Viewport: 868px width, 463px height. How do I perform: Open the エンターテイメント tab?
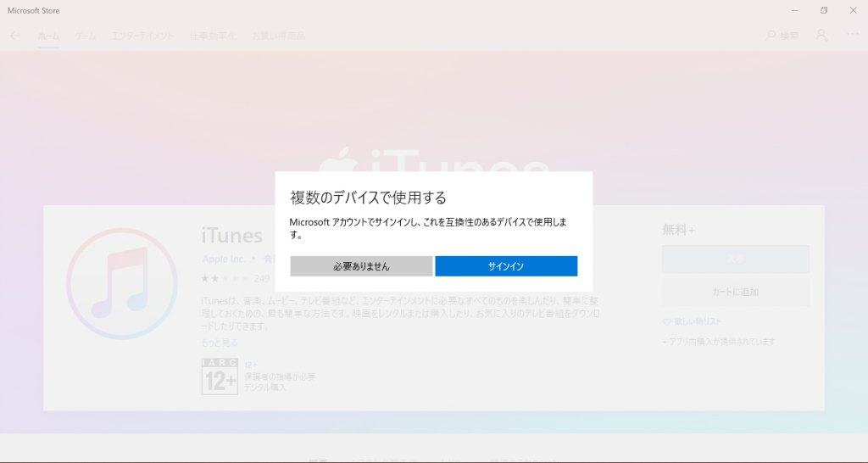142,36
